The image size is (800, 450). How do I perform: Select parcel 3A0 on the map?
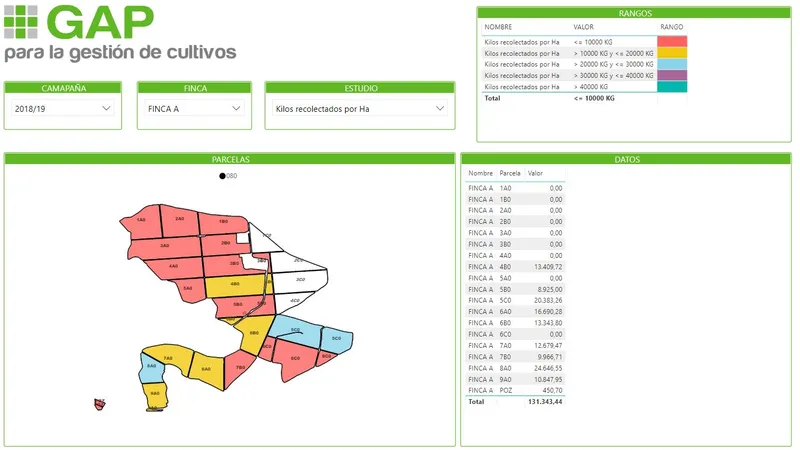tap(164, 246)
